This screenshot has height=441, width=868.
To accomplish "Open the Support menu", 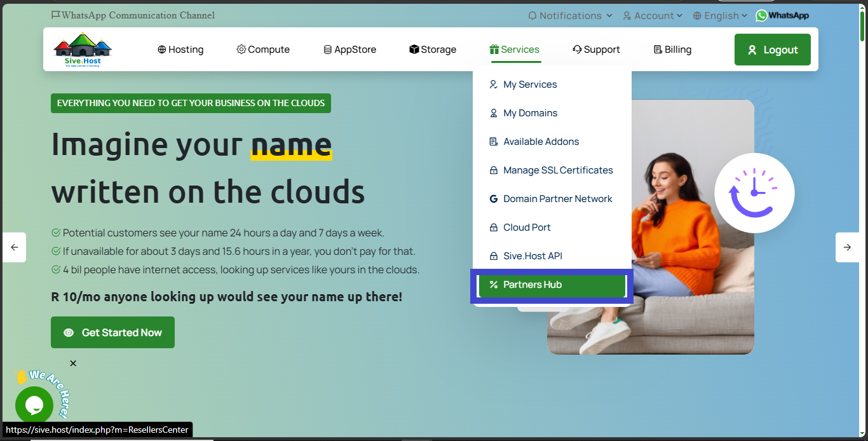I will click(596, 50).
